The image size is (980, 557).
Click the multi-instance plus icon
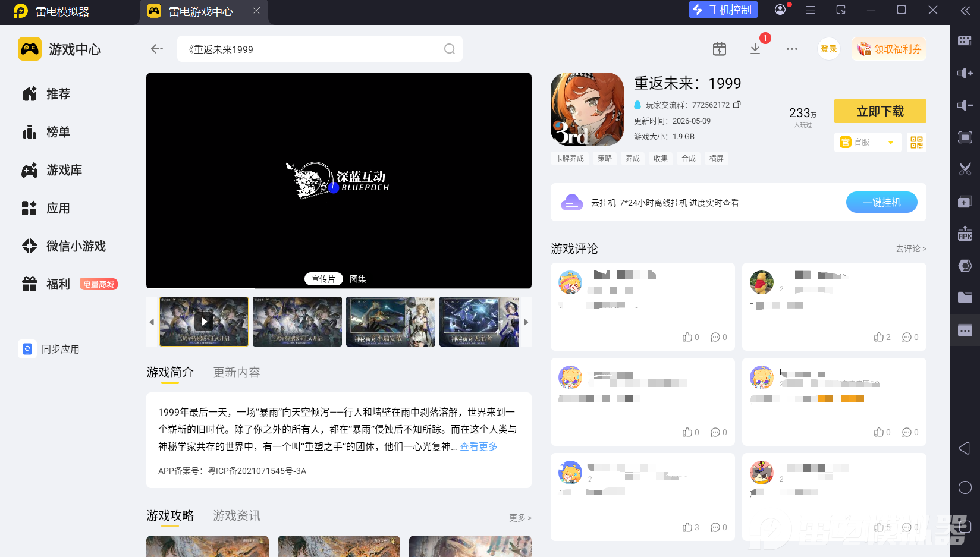point(965,202)
